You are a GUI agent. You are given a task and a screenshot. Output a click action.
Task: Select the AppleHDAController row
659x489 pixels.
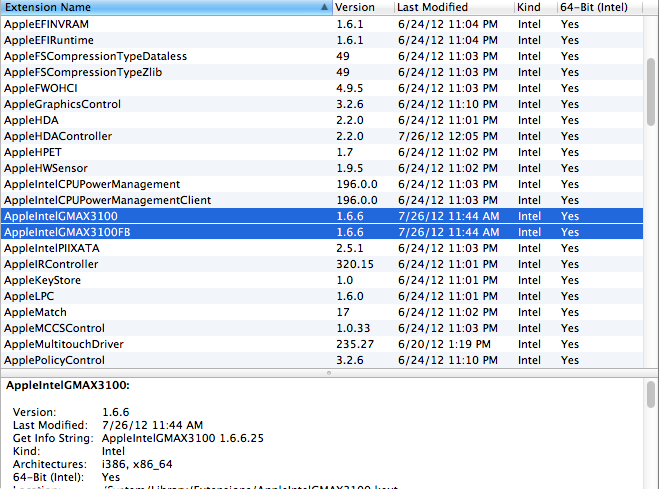(x=322, y=136)
